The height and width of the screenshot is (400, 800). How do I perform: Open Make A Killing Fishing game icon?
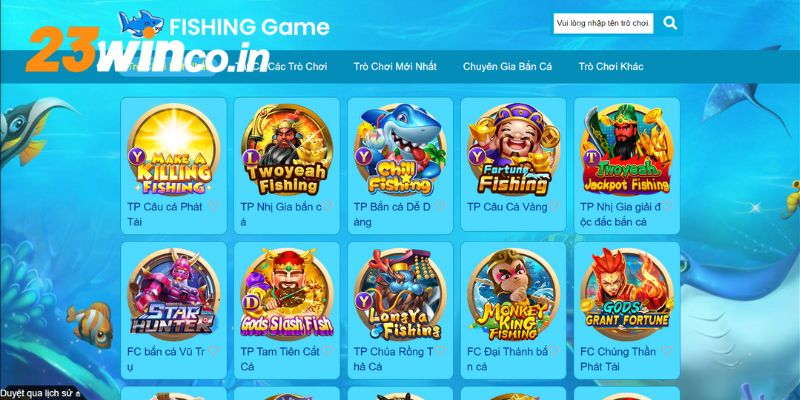pyautogui.click(x=173, y=149)
